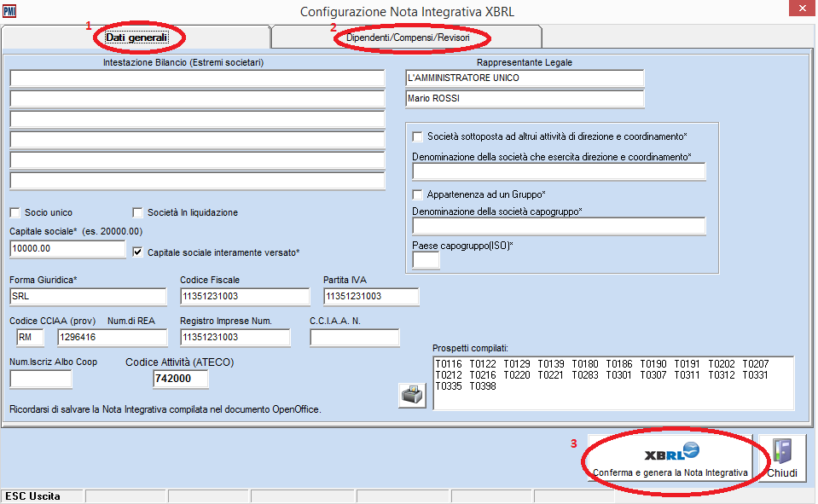The height and width of the screenshot is (504, 818).
Task: Click the printer icon button
Action: [412, 396]
